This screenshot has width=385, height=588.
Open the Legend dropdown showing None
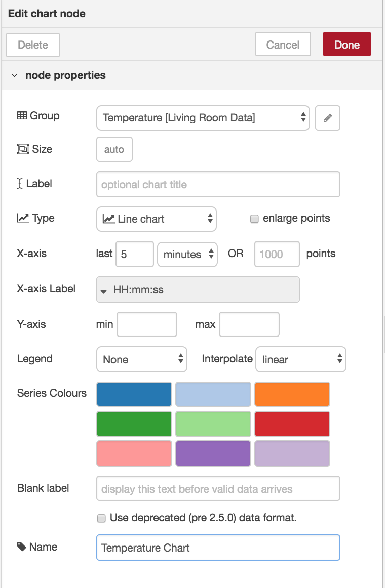141,359
